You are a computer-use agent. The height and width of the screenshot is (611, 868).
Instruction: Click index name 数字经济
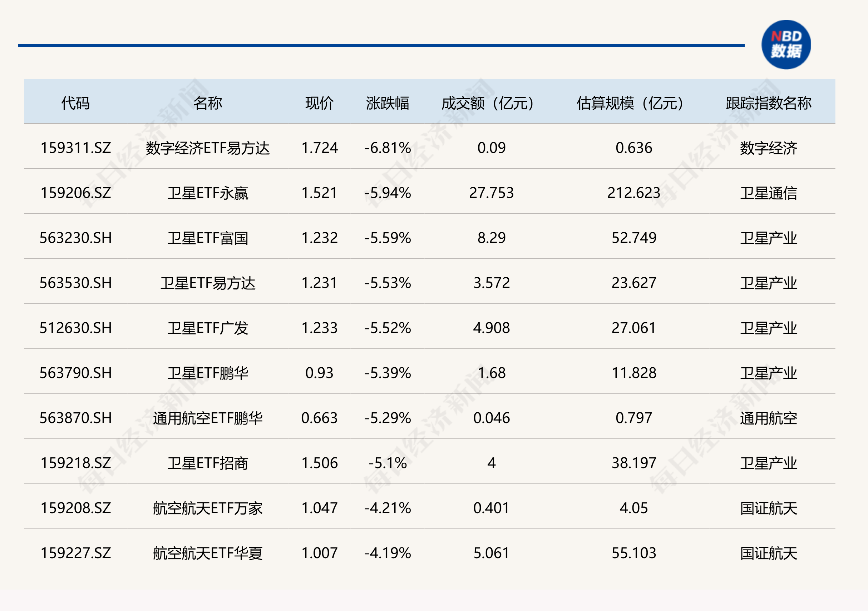(x=769, y=148)
